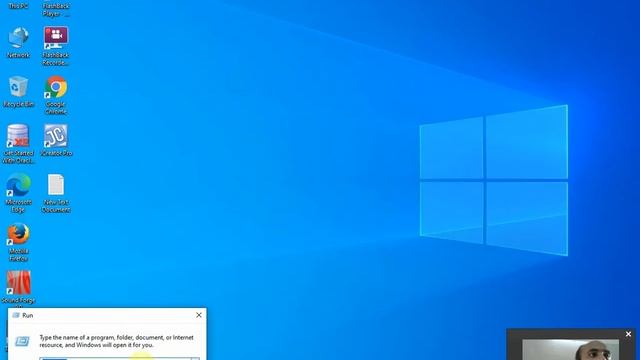Select the This PC icon label
Viewport: 640px width, 360px height.
(x=18, y=6)
